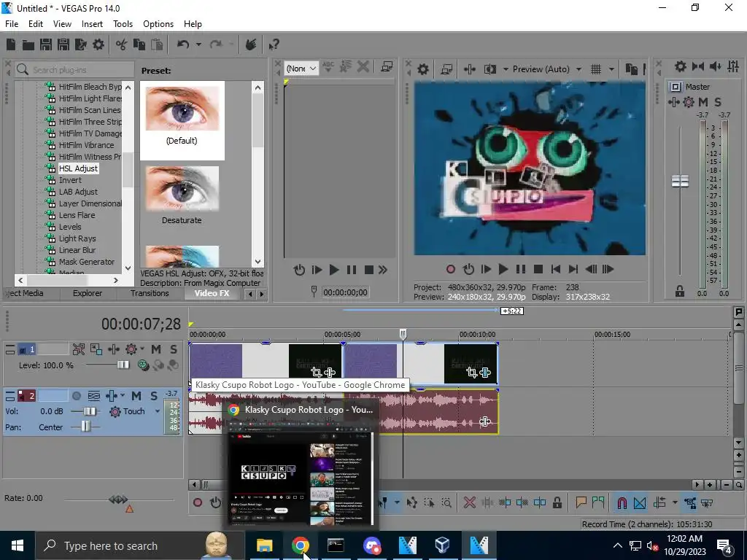Solo audio track 2
Viewport: 747px width, 560px height.
[154, 396]
